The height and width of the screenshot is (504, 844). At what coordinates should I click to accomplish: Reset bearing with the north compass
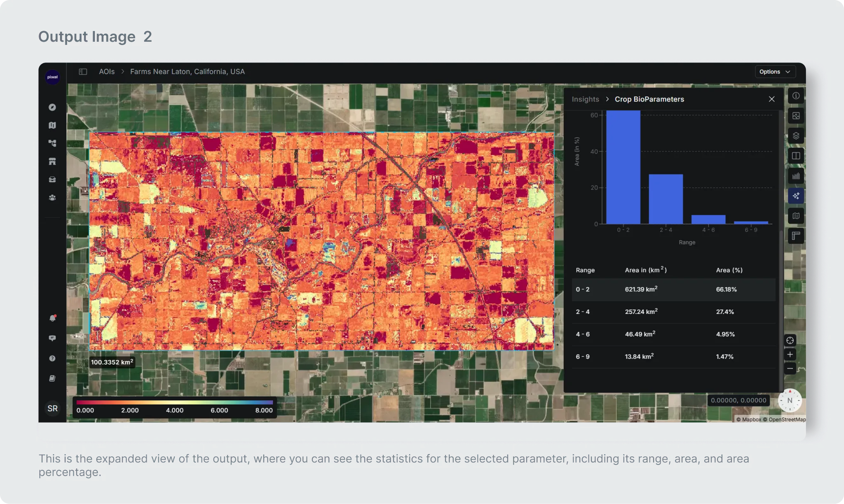point(790,400)
